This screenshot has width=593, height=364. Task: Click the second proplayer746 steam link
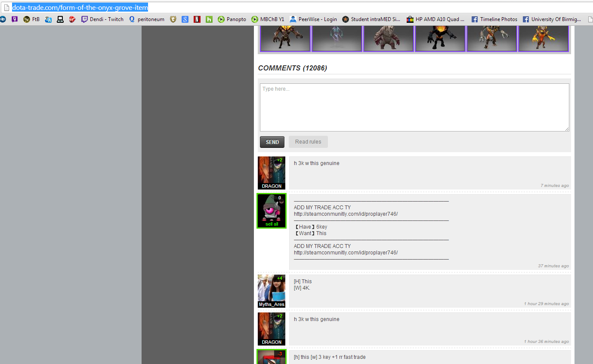pos(346,253)
